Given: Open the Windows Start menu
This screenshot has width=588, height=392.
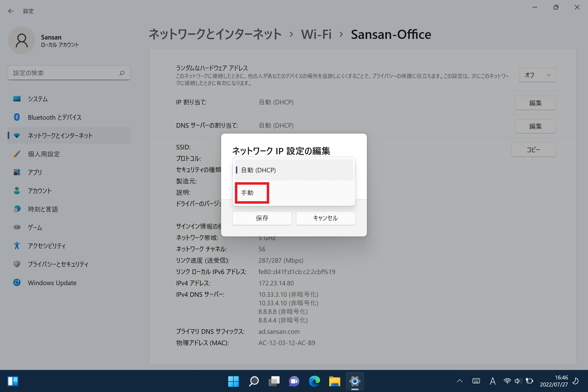Looking at the screenshot, I should click(x=233, y=381).
